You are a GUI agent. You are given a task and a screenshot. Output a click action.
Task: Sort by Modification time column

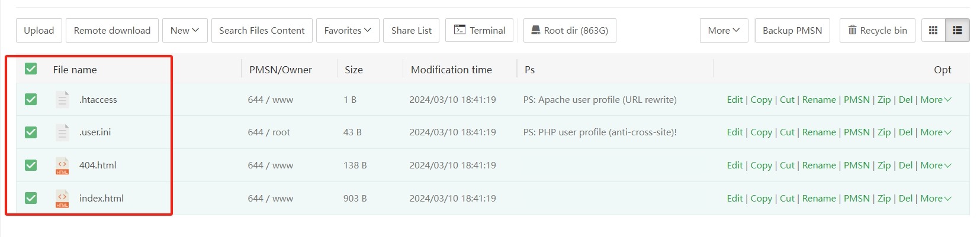click(451, 70)
